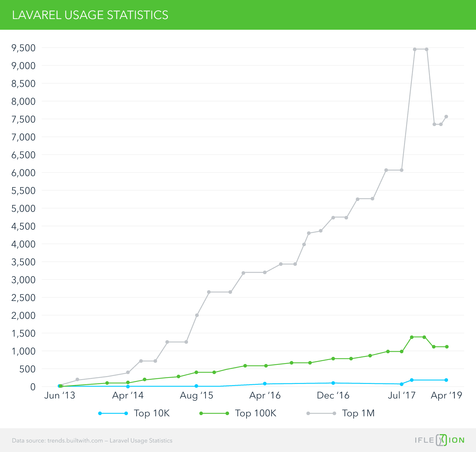Image resolution: width=476 pixels, height=452 pixels.
Task: Click the Data source trends.builtwith.com text
Action: click(92, 440)
